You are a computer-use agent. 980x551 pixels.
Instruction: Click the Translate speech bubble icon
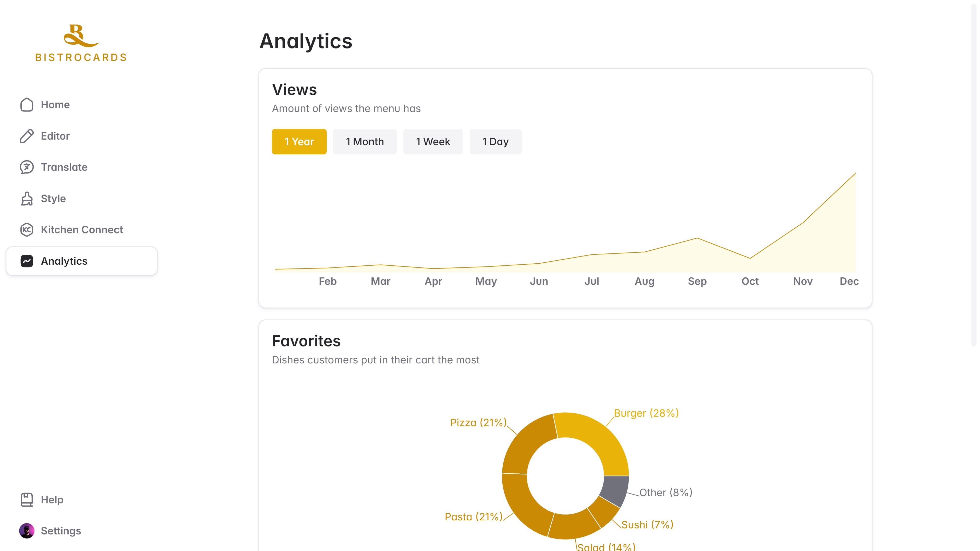[27, 167]
